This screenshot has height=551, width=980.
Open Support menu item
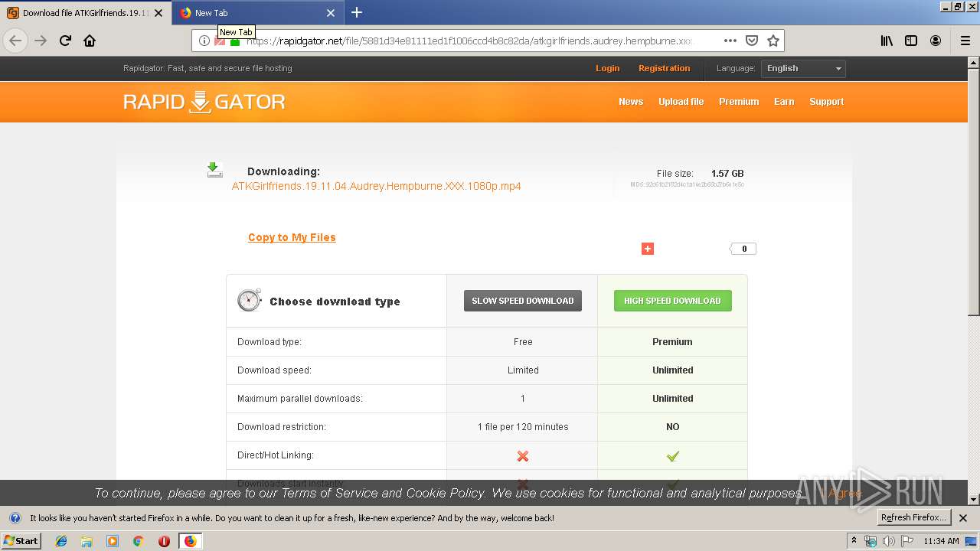point(827,102)
